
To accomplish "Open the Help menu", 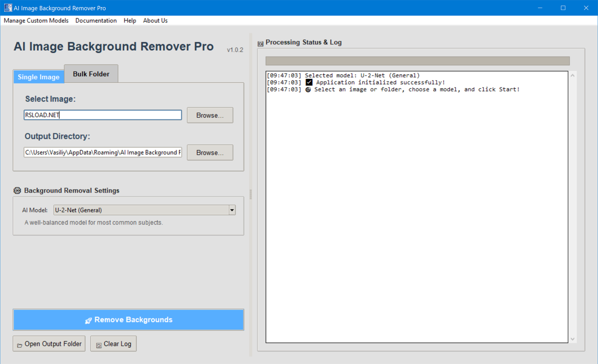I will click(x=130, y=21).
